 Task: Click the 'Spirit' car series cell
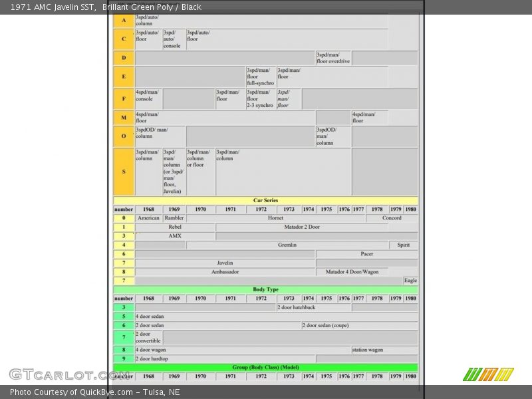404,245
